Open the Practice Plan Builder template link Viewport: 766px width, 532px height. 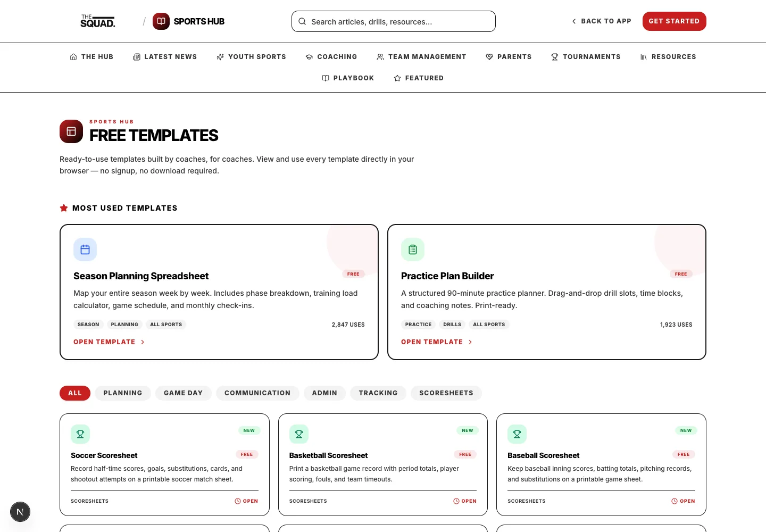click(x=437, y=342)
